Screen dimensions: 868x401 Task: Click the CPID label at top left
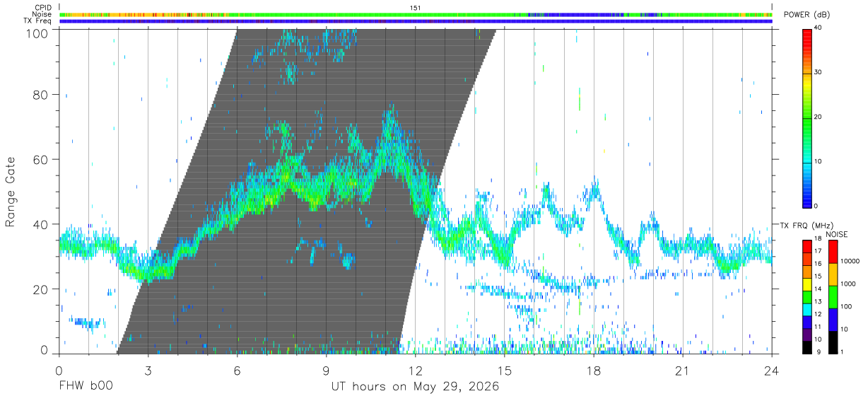(43, 8)
